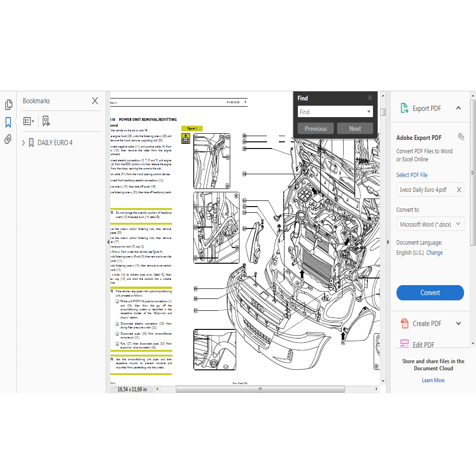Click the tools pane scroll down arrow

point(473,344)
